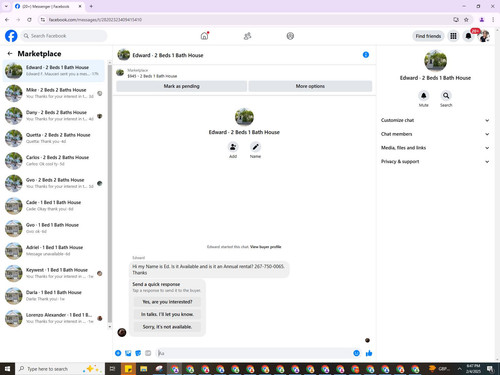The image size is (500, 375).
Task: Expand the Privacy & support section
Action: (x=435, y=161)
